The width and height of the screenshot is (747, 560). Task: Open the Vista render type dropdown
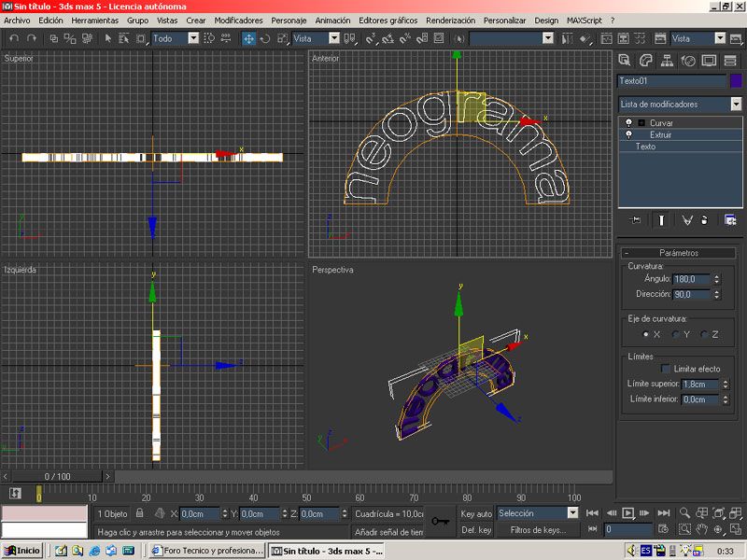(720, 38)
